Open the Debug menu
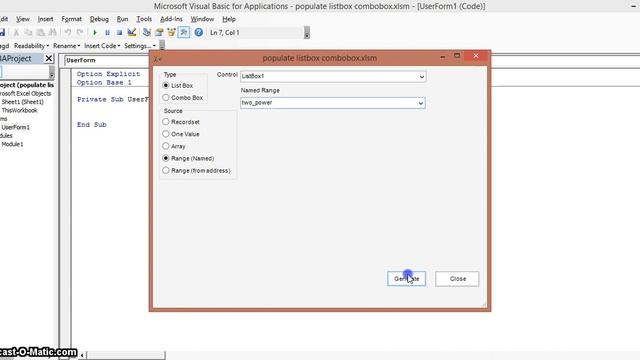640x360 pixels. tap(99, 19)
